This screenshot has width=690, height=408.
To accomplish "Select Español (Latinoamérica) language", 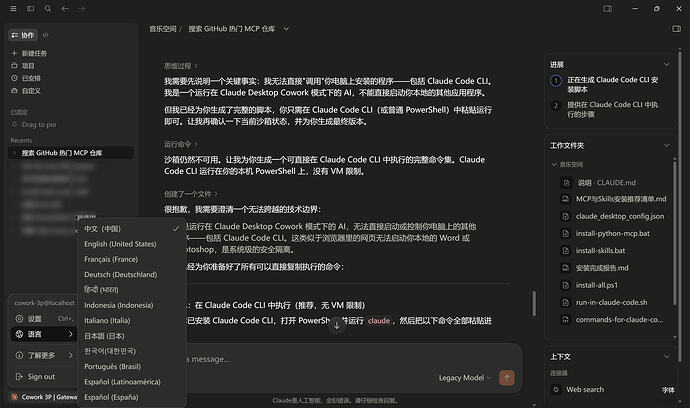I will [131, 382].
